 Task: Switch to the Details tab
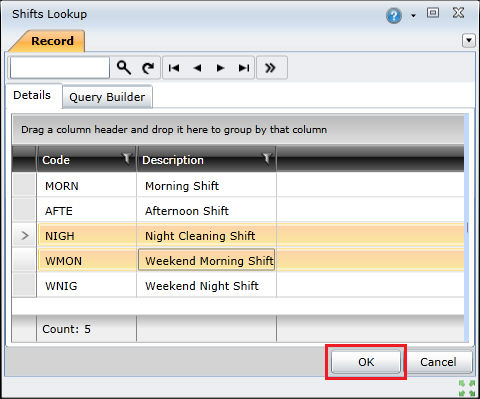tap(32, 95)
